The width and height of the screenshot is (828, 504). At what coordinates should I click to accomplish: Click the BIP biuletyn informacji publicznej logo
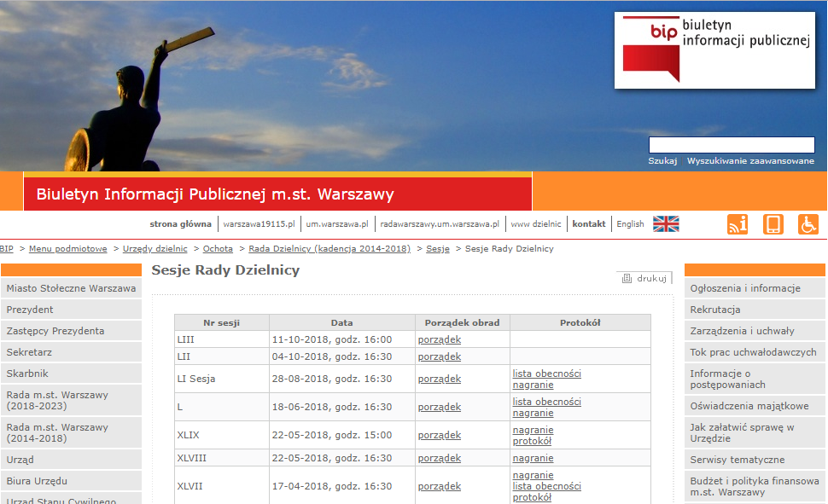714,50
